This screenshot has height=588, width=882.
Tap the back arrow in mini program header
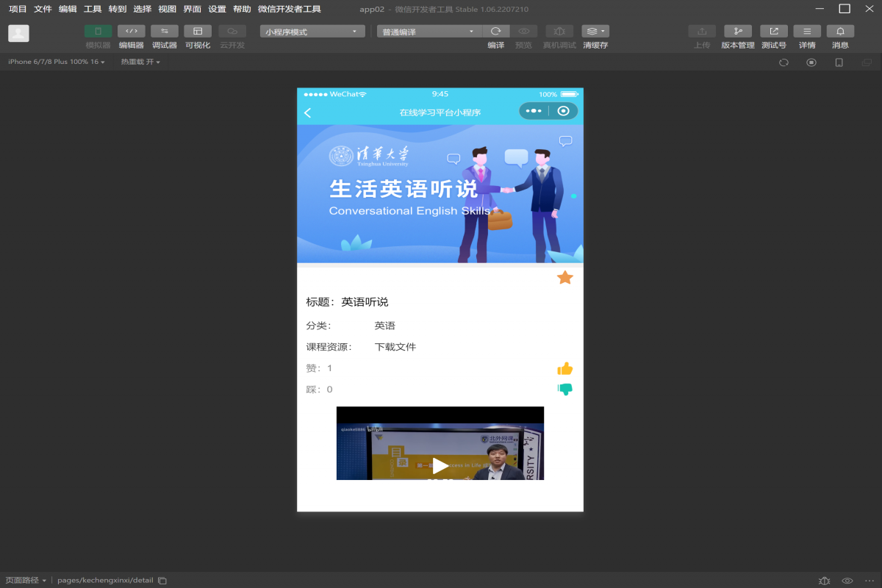(308, 112)
